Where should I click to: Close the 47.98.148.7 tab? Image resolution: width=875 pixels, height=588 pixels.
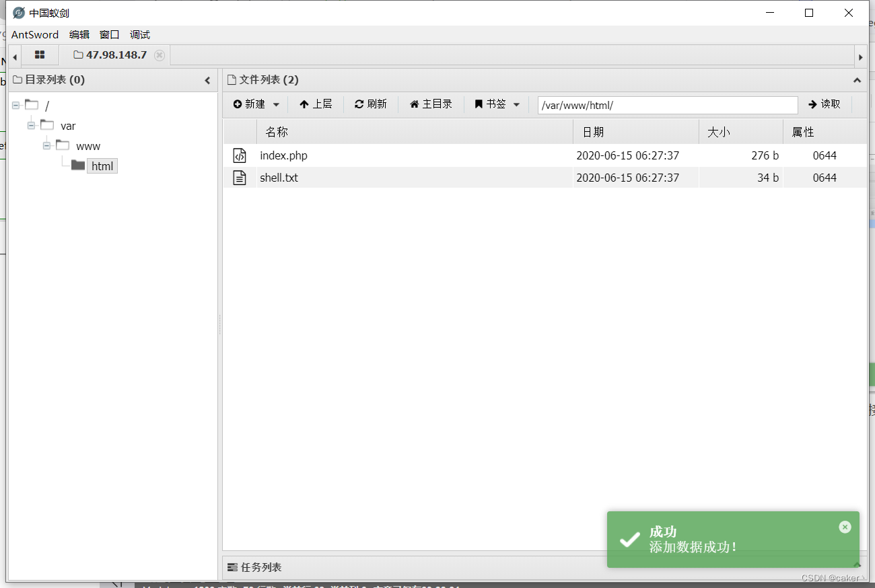(160, 55)
